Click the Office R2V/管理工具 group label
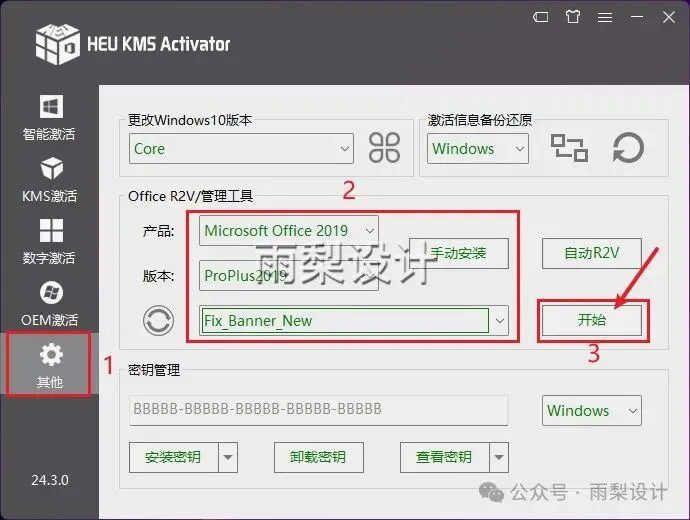The height and width of the screenshot is (520, 690). pos(190,196)
